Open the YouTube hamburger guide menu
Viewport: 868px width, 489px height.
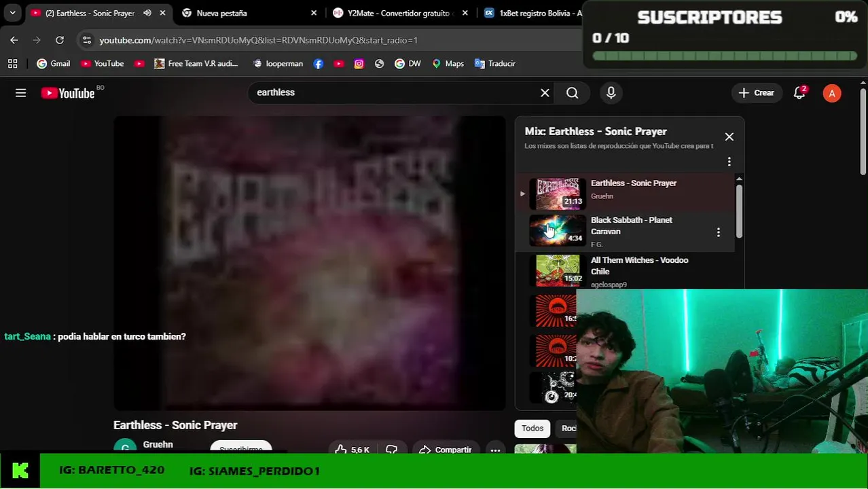click(21, 93)
